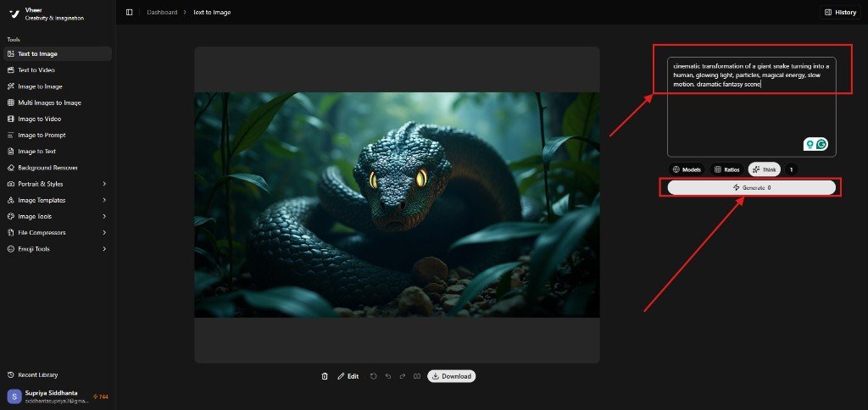Open the Models selector
The height and width of the screenshot is (410, 868).
(687, 169)
